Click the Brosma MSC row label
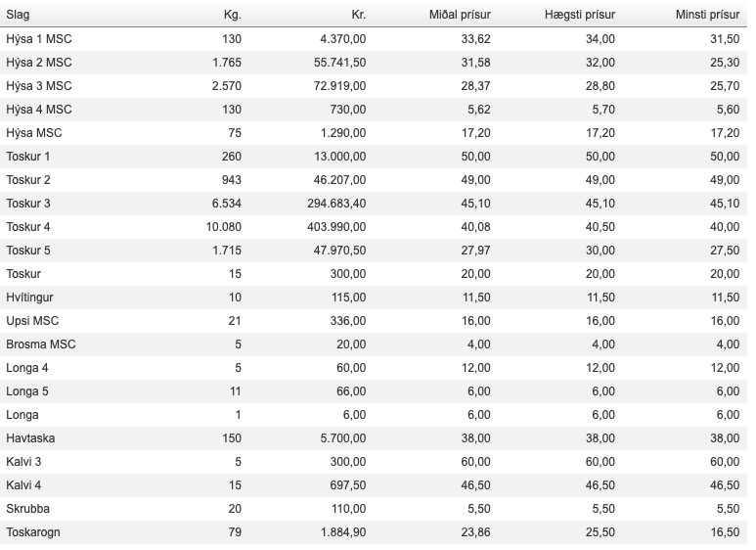The image size is (756, 550). tap(41, 344)
